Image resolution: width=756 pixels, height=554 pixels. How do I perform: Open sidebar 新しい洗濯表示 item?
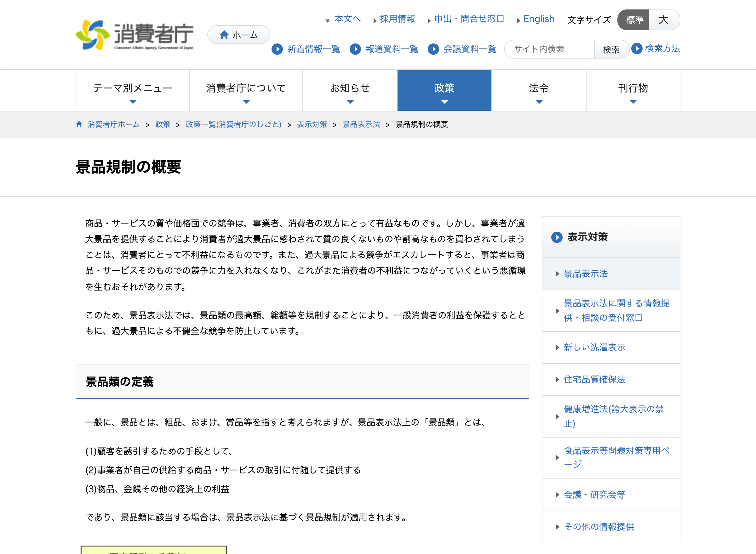pyautogui.click(x=611, y=348)
